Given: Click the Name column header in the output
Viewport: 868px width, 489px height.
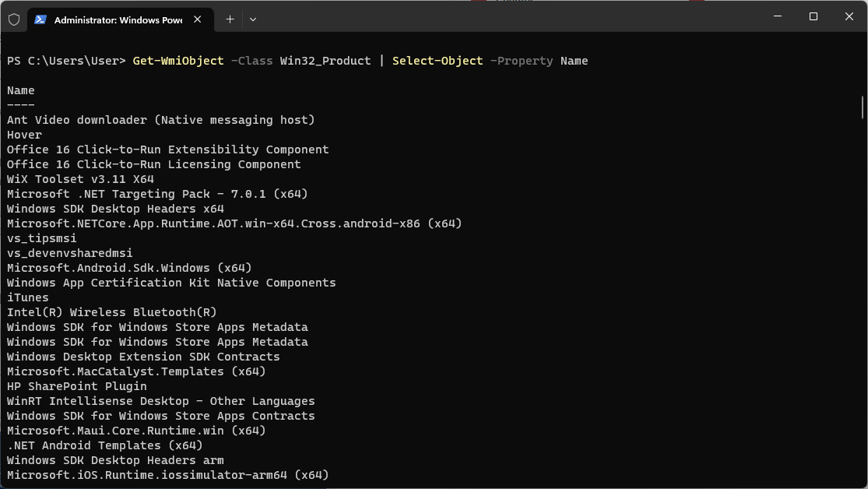Looking at the screenshot, I should pyautogui.click(x=20, y=90).
